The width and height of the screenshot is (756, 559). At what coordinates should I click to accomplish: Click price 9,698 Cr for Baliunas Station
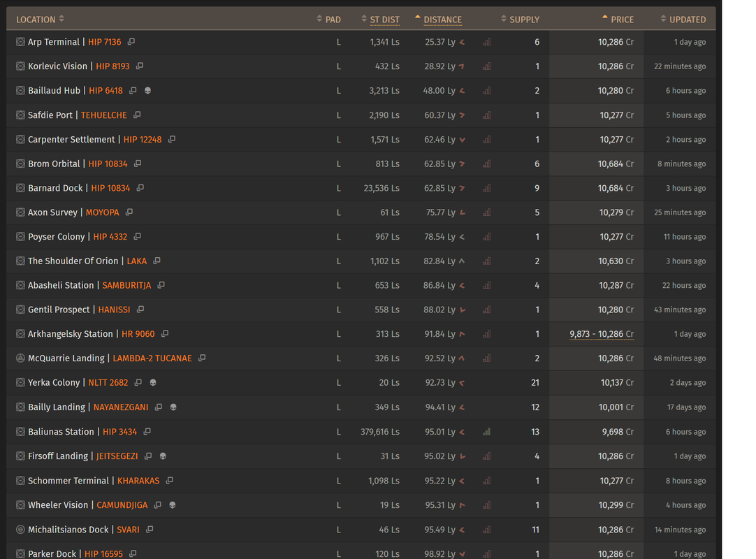click(618, 432)
